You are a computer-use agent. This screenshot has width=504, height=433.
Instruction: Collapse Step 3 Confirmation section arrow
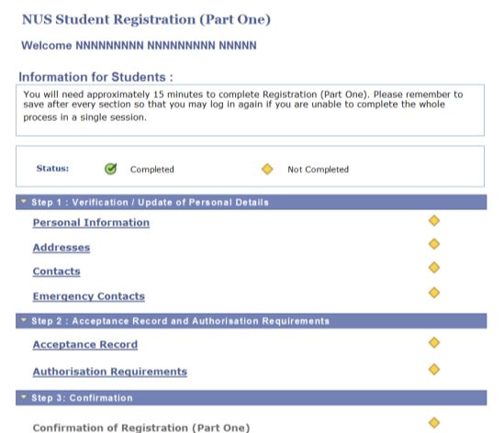pyautogui.click(x=24, y=397)
